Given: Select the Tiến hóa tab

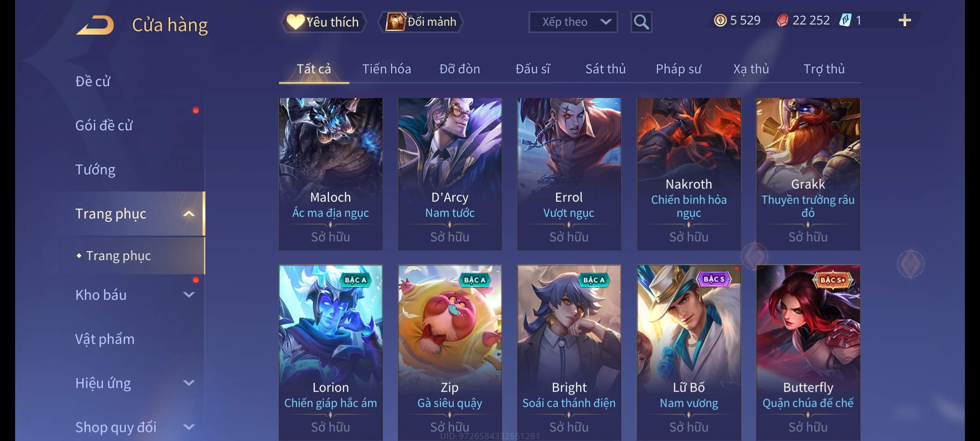Looking at the screenshot, I should 387,69.
